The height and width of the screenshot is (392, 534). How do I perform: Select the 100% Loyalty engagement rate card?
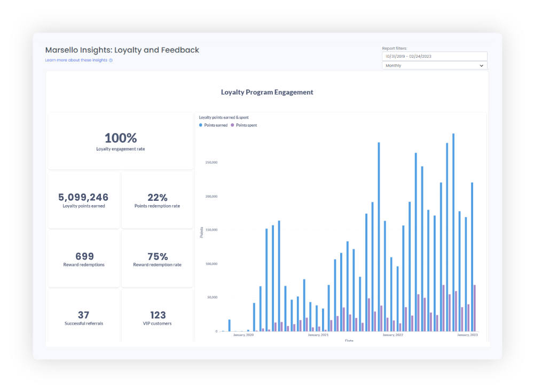click(121, 141)
